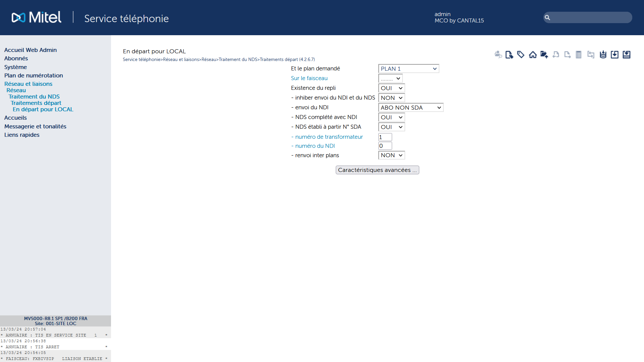Screen dimensions: 644x362
Task: Open 'NDS complété avec NDI' dropdown
Action: (x=391, y=117)
